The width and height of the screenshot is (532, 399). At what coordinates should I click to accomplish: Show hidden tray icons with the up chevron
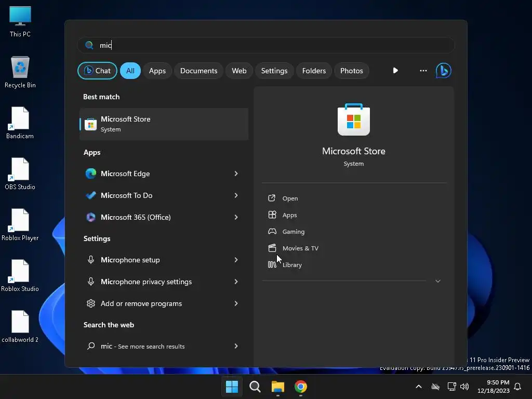[419, 387]
